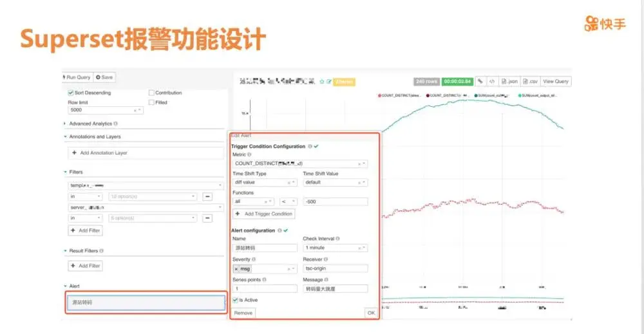Viewport: 644px width, 334px height.
Task: Collapse the Annotations and Layers section
Action: tap(95, 136)
